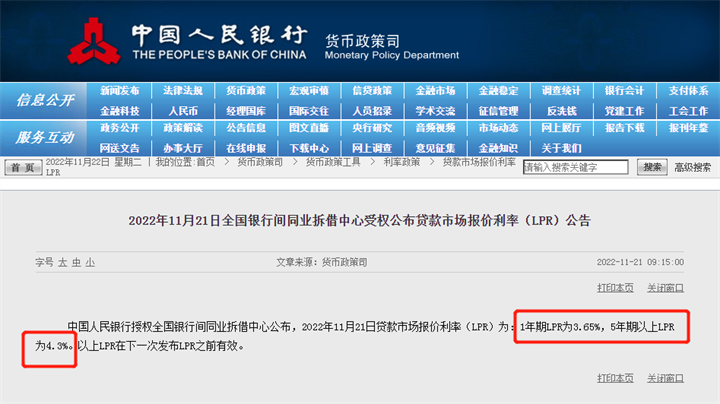720x404 pixels.
Task: Click the People's Bank of China logo
Action: 97,41
